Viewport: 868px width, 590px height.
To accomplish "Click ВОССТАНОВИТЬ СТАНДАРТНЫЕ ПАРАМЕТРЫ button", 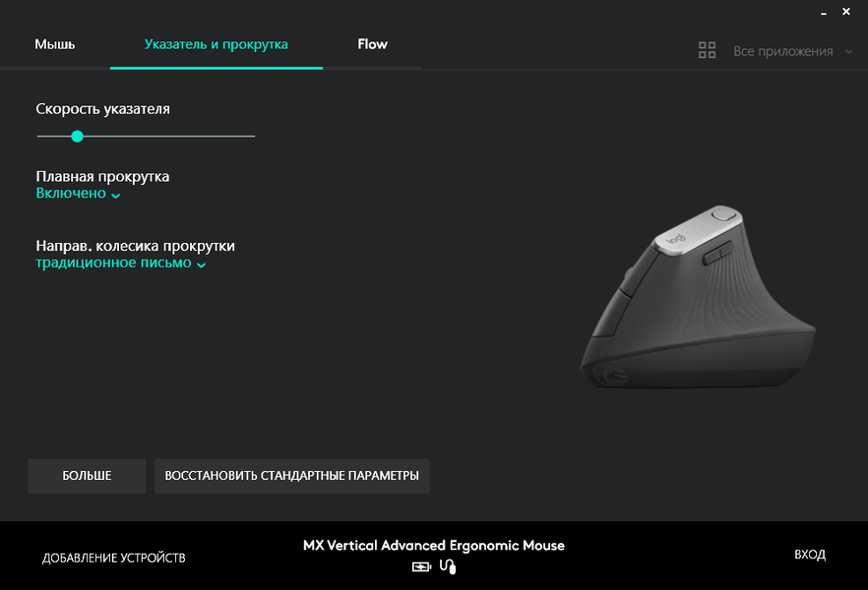I will 291,476.
